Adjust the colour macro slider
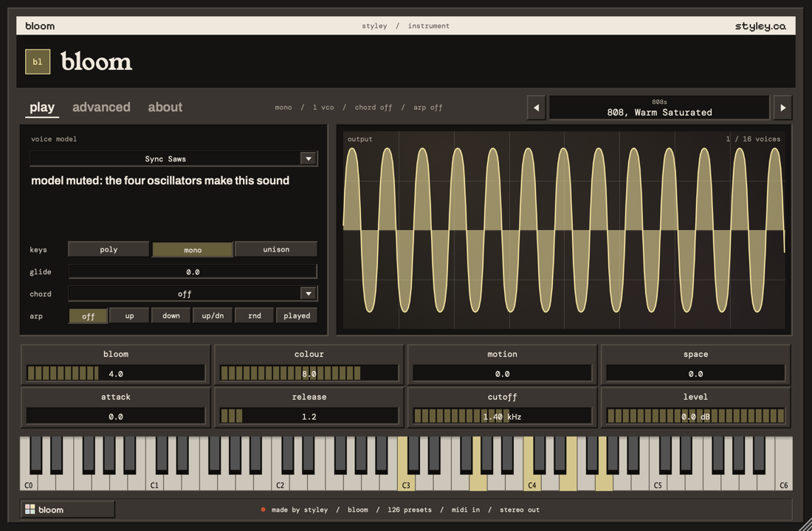Screen dimensions: 812x531 309,373
